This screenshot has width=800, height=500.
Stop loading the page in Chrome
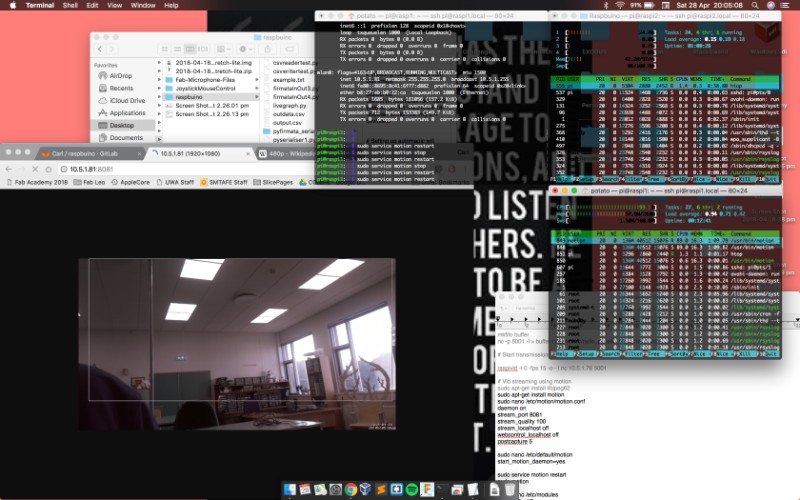click(x=35, y=169)
